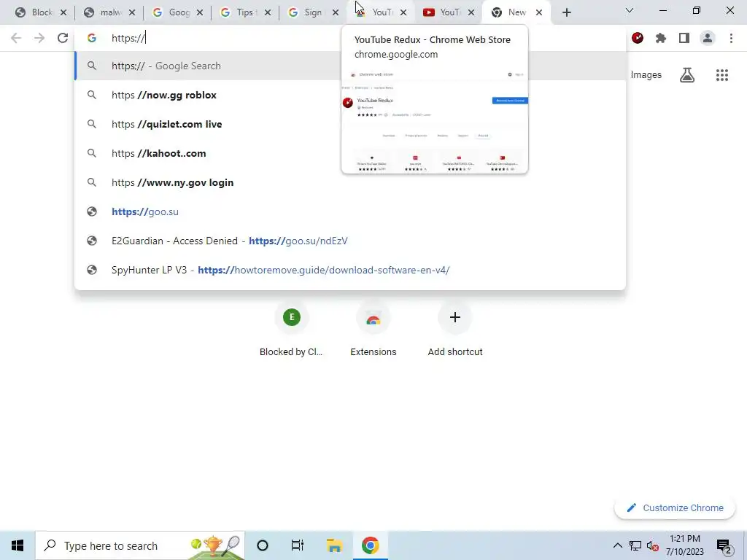Reload the page with the refresh icon
The height and width of the screenshot is (560, 747).
point(63,38)
